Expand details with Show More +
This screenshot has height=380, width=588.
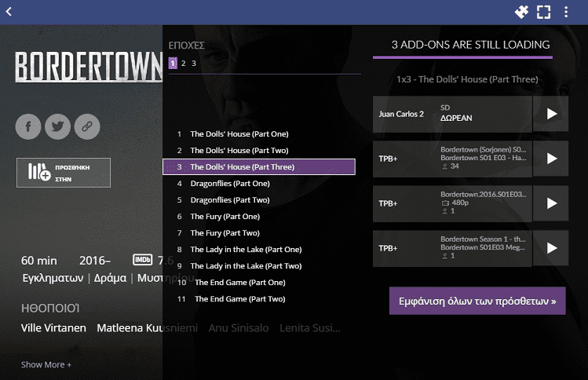point(46,364)
